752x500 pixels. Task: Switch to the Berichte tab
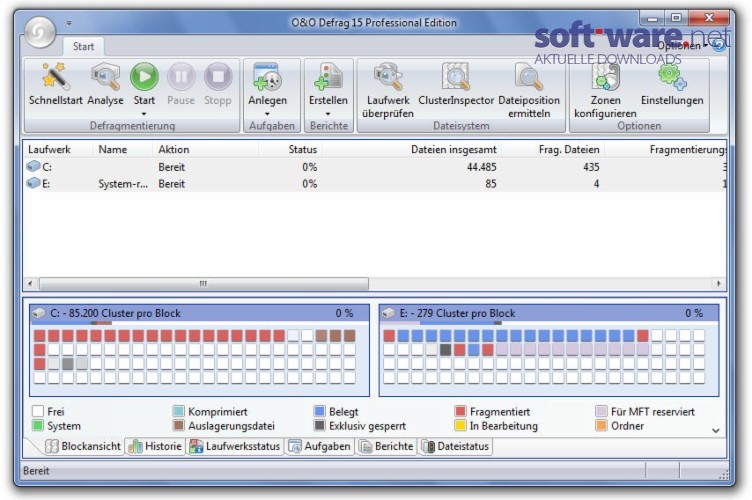point(387,446)
